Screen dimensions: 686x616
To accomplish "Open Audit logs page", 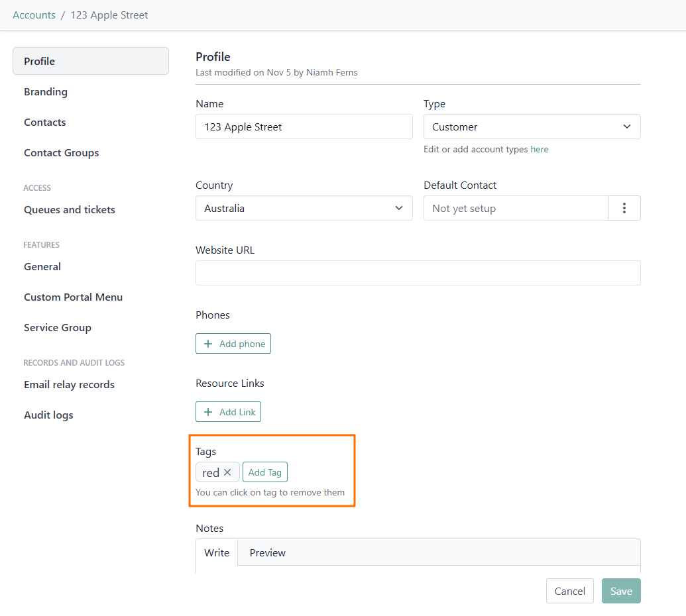I will [x=48, y=415].
